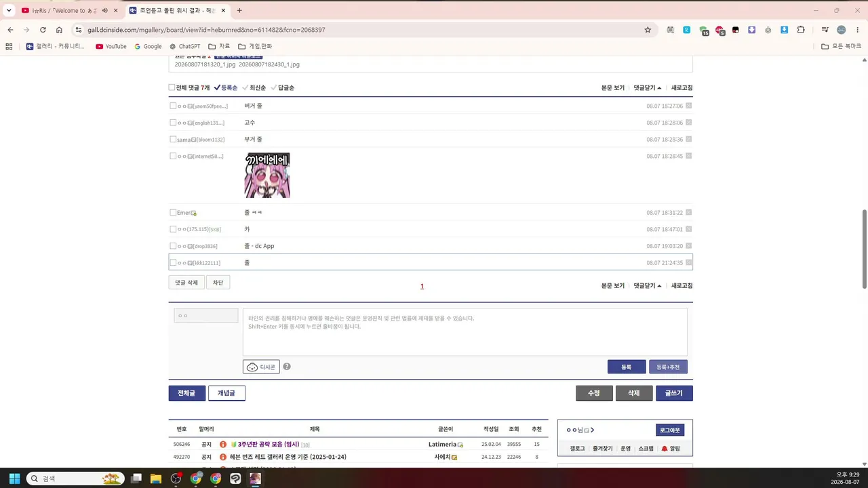
Task: Open the browser home page icon
Action: [59, 30]
